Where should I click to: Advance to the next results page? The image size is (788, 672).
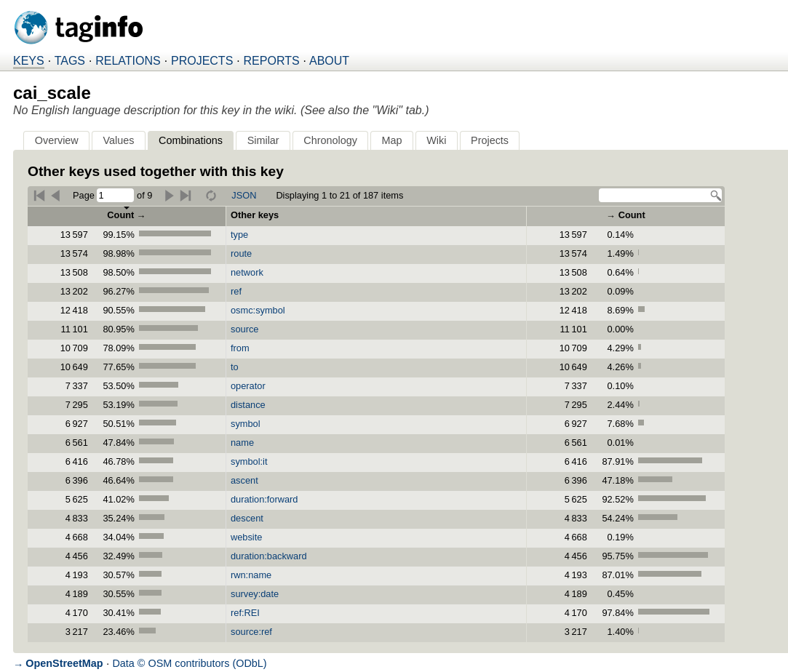pyautogui.click(x=169, y=195)
